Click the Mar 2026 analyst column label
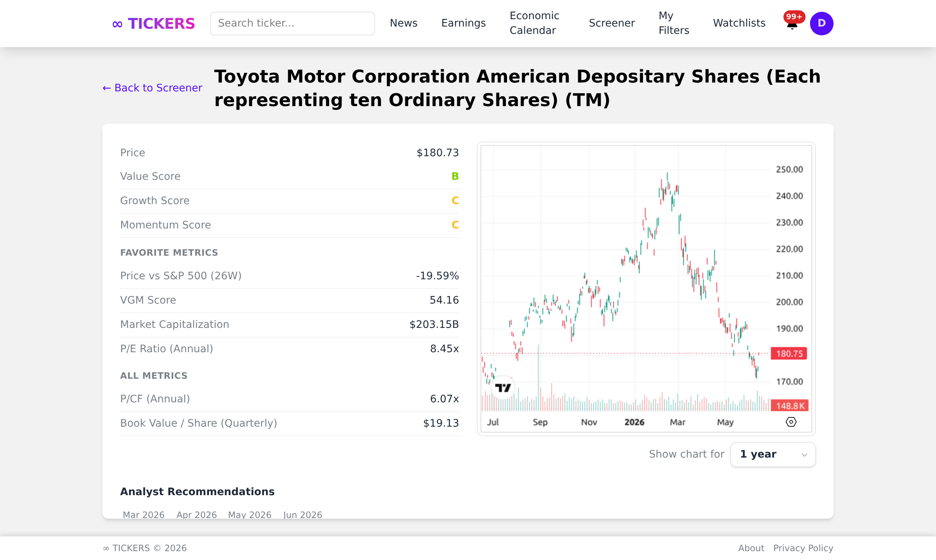 pos(143,515)
